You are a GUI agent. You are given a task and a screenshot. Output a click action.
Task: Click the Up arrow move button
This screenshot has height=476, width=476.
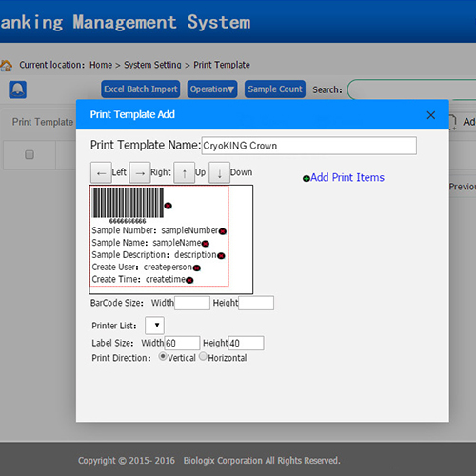click(185, 172)
